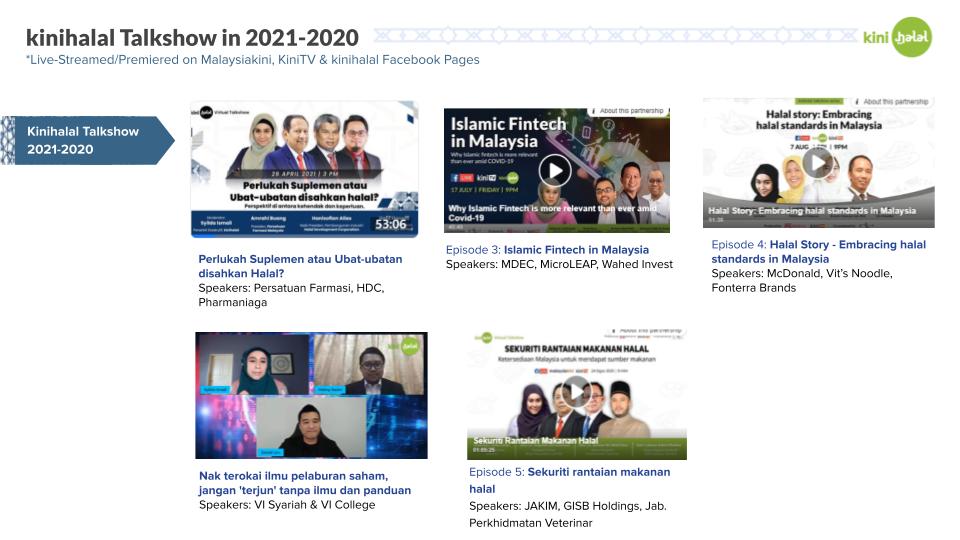Play the Halal story Embracing halal standards video
The image size is (960, 540).
point(817,162)
